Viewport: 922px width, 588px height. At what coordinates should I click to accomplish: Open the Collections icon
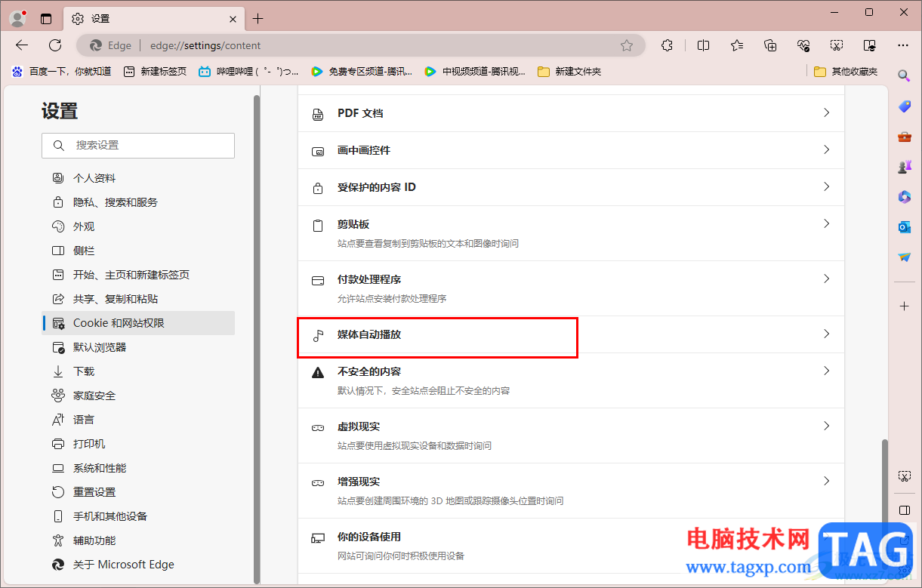pos(770,45)
